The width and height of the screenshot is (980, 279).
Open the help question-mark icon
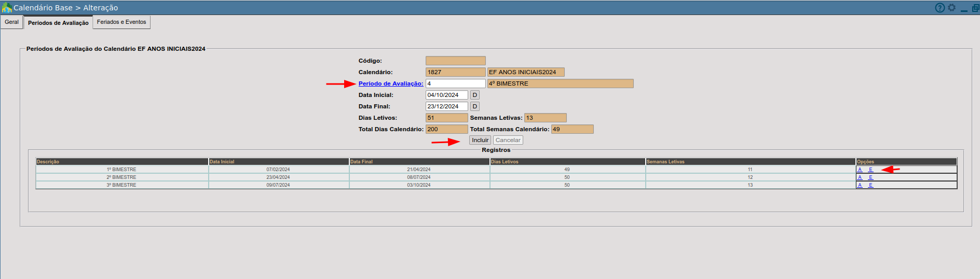(940, 8)
